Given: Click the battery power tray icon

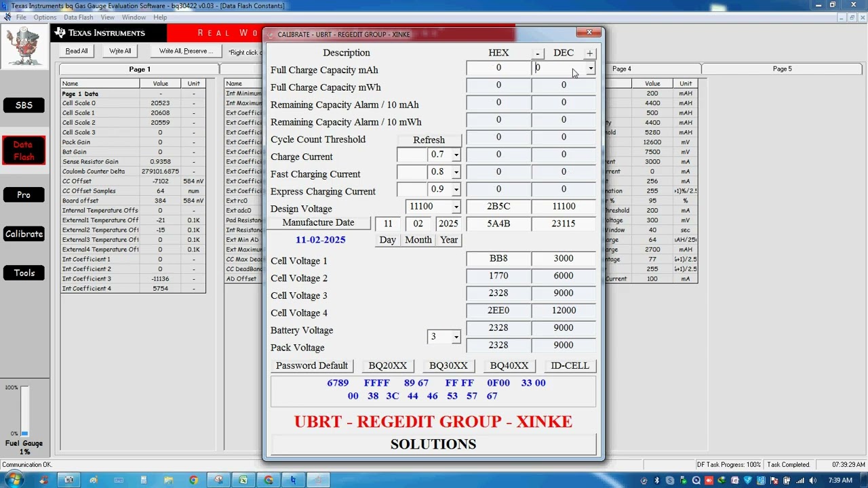Looking at the screenshot, I should tap(787, 480).
